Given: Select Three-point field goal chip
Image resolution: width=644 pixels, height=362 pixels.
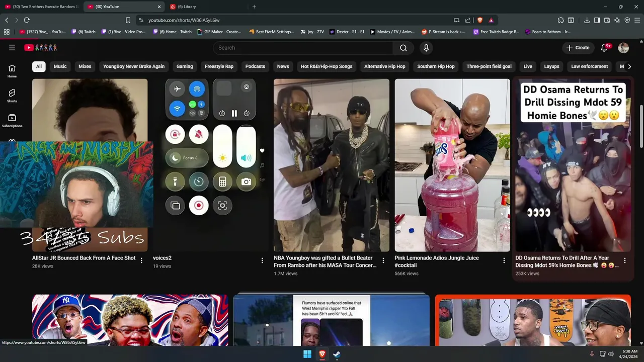Looking at the screenshot, I should [489, 66].
